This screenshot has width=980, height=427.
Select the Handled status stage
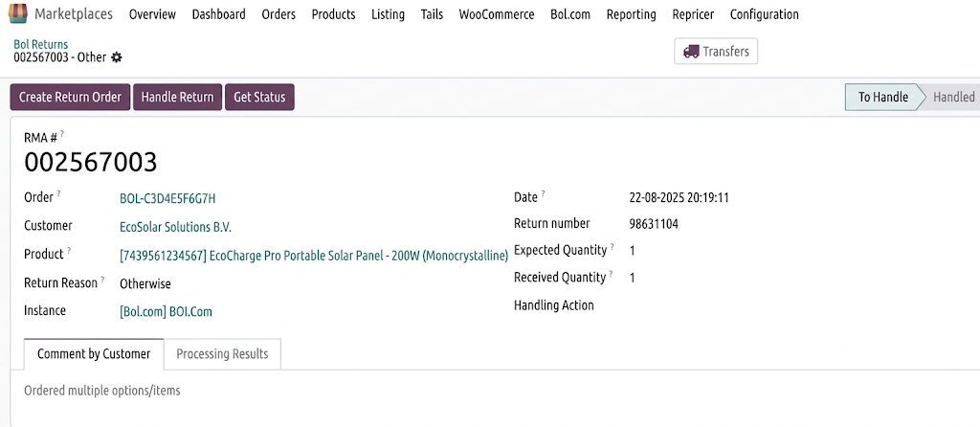click(953, 97)
